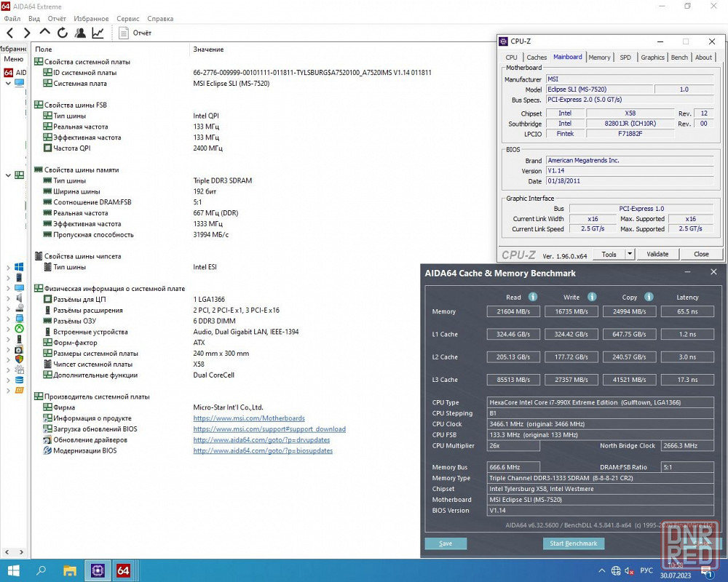Switch to SPD tab in CPU-Z

pos(625,57)
